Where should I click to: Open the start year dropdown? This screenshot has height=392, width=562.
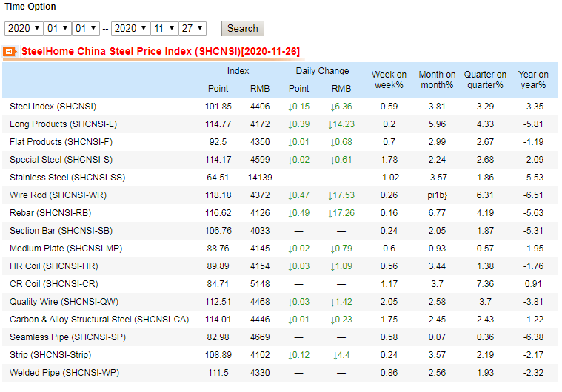click(x=21, y=28)
